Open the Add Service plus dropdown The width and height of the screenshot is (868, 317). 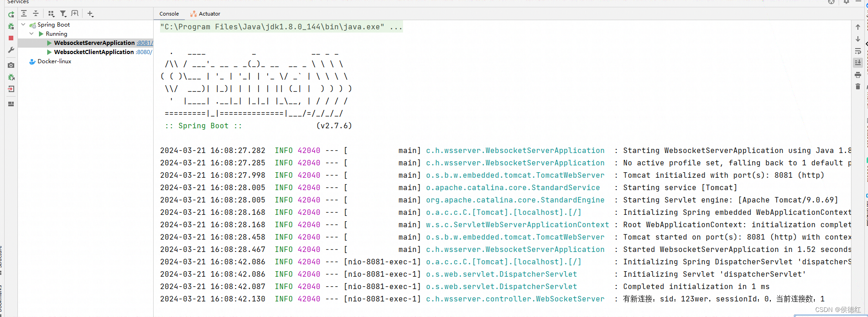[90, 14]
